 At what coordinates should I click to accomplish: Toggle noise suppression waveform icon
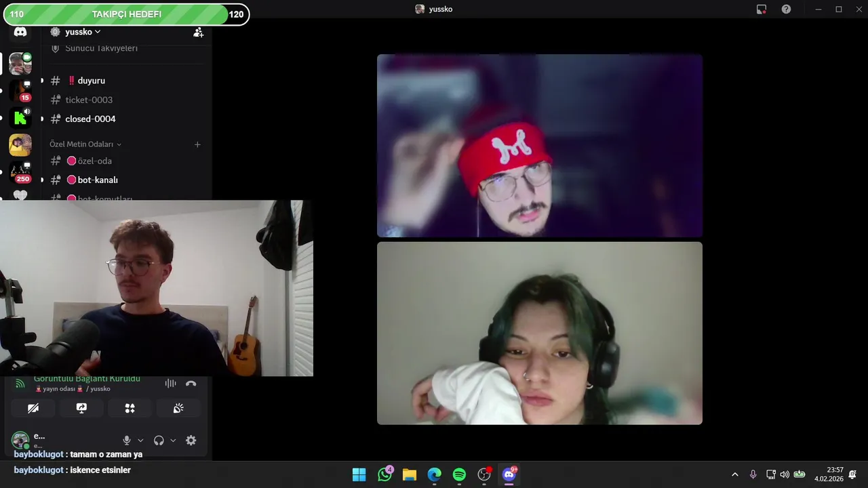170,384
